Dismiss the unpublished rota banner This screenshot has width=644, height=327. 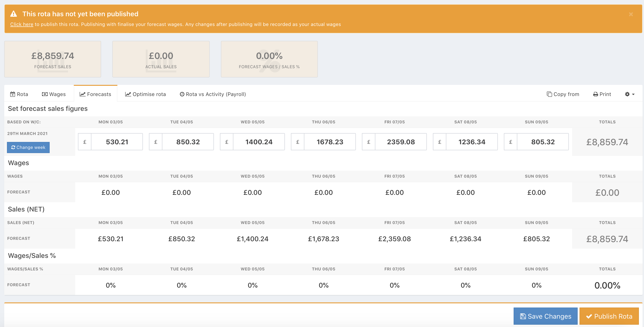[631, 15]
